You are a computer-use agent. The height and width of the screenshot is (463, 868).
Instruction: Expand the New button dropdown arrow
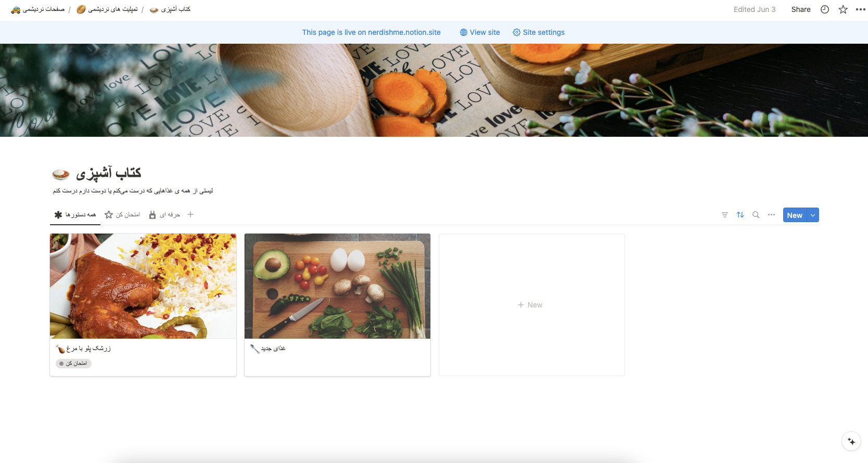tap(813, 215)
